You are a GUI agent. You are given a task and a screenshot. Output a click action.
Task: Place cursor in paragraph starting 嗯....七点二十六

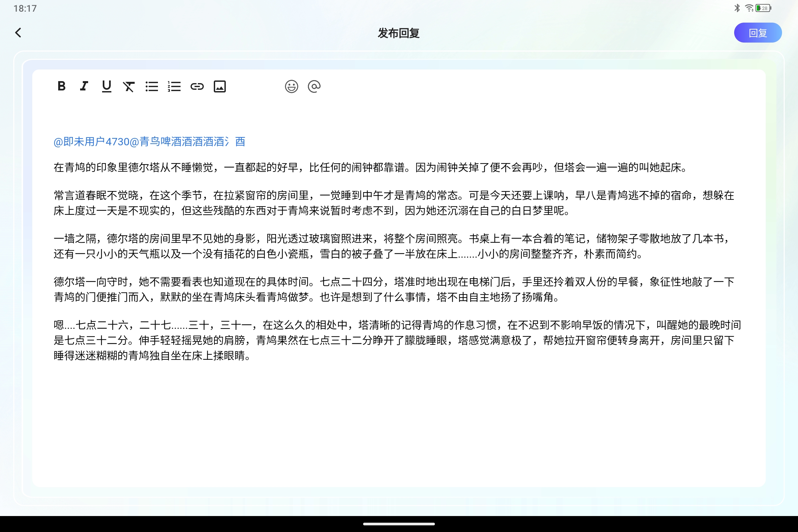tap(397, 340)
